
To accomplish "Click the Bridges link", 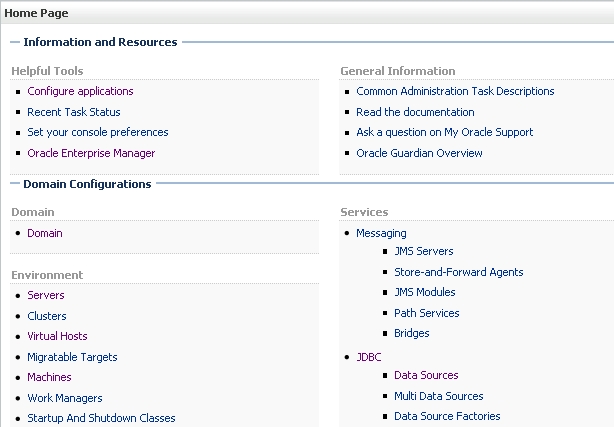I will 412,333.
